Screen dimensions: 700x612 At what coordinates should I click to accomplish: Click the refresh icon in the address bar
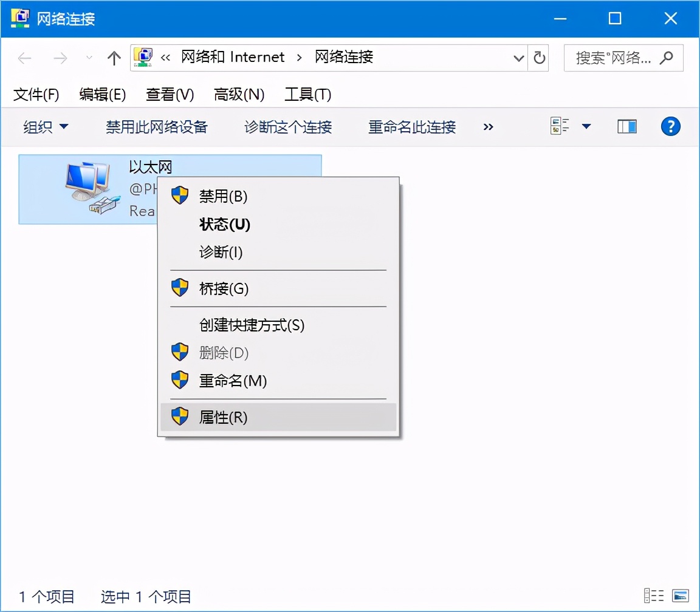pyautogui.click(x=540, y=58)
